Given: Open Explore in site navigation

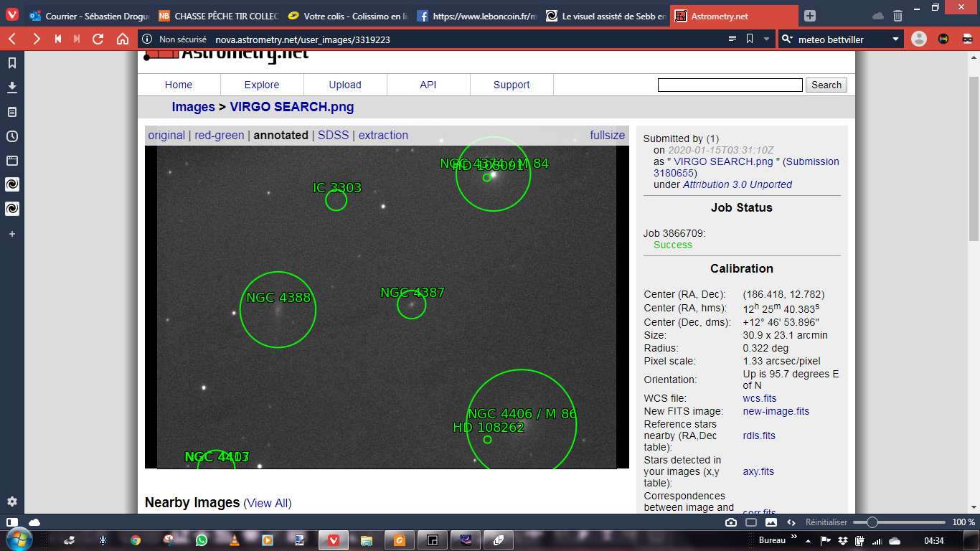Looking at the screenshot, I should click(262, 85).
